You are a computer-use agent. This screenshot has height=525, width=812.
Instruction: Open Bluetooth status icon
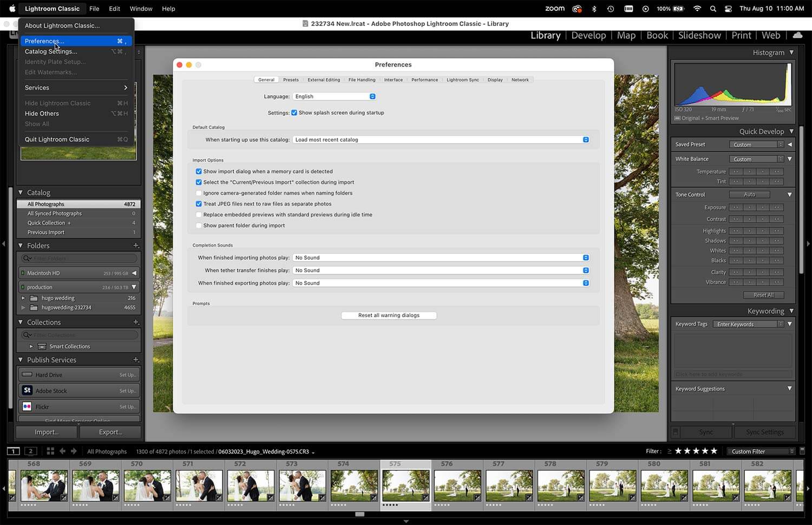594,9
